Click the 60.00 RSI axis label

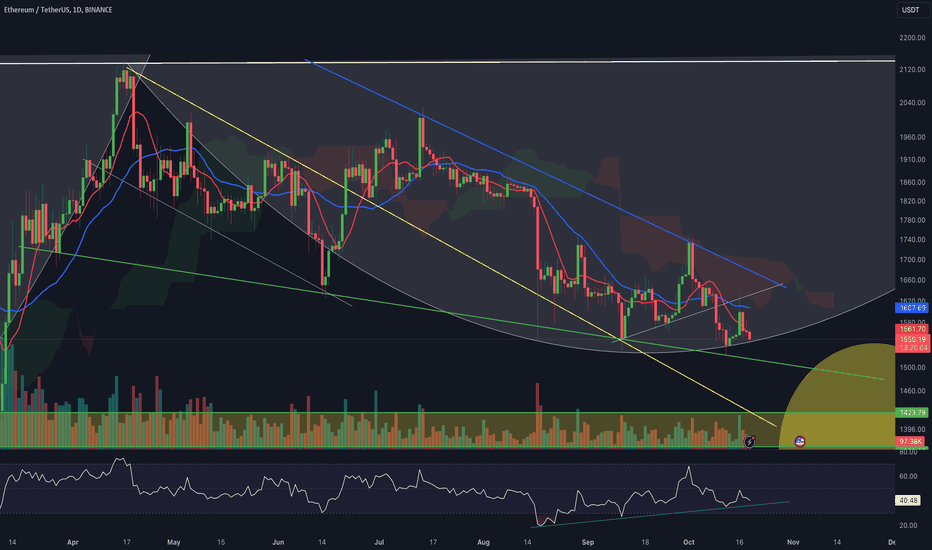[908, 476]
